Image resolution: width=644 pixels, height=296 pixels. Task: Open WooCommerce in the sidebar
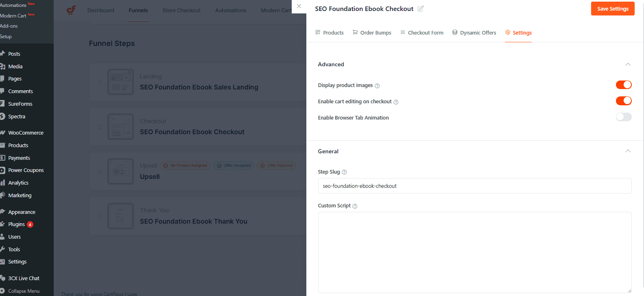[26, 133]
